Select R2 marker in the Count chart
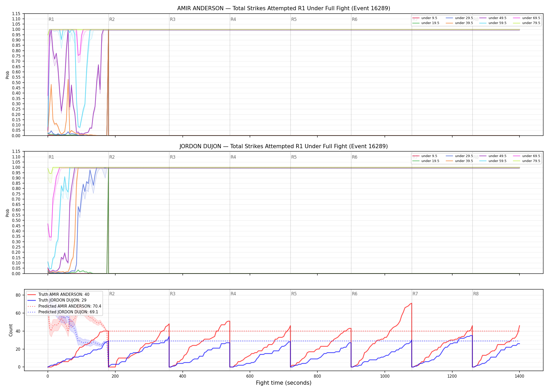The image size is (549, 392). (112, 294)
